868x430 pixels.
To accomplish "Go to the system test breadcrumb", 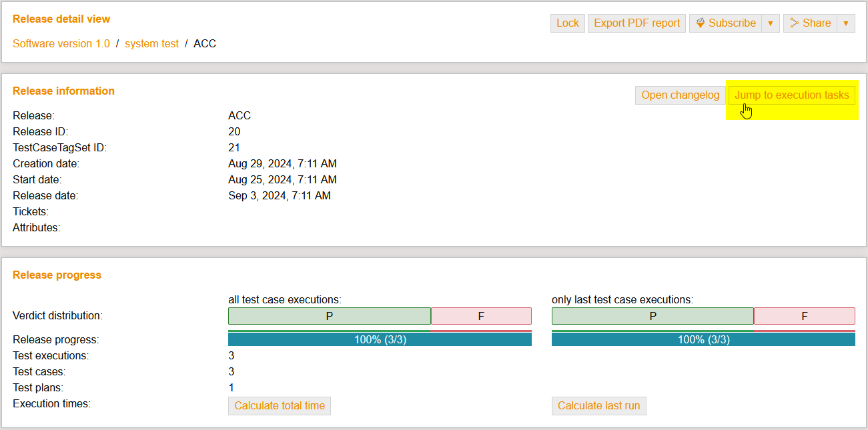I will pos(151,44).
